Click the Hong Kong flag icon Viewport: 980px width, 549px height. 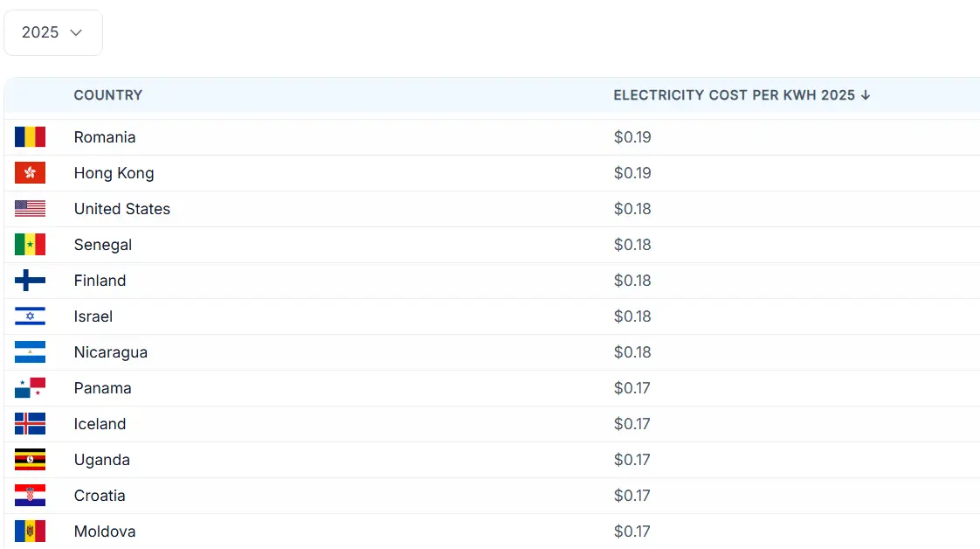pos(30,173)
